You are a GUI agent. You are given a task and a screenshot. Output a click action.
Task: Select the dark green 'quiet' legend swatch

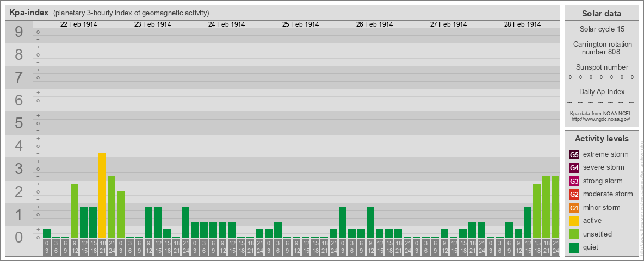[x=574, y=247]
